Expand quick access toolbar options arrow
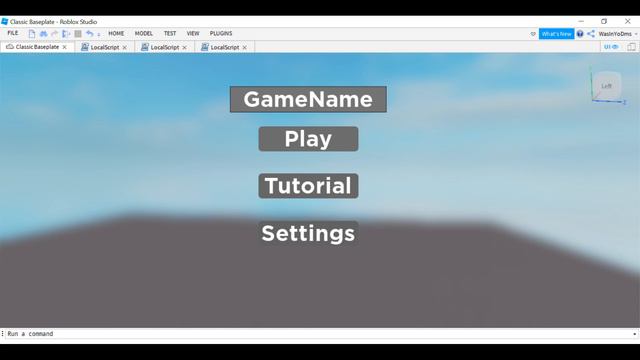The width and height of the screenshot is (640, 360). point(99,34)
